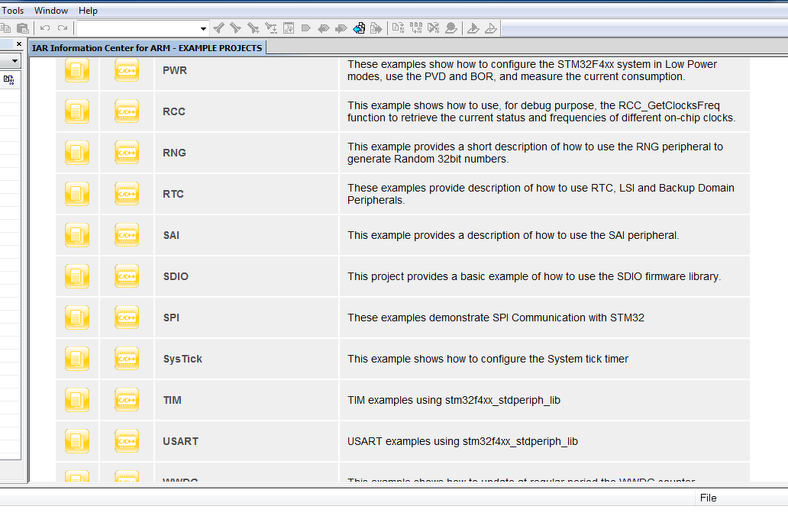Click the small column icon in left pane
788x532 pixels.
coord(8,80)
